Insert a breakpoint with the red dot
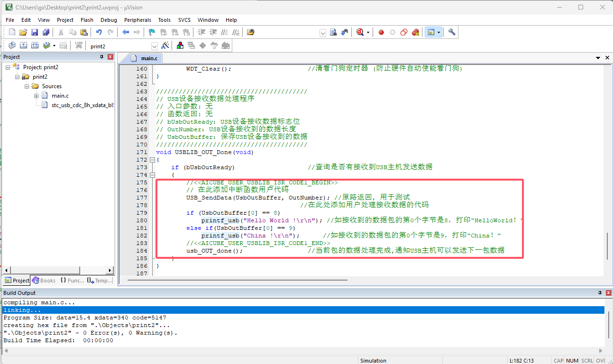This screenshot has width=613, height=364. [381, 32]
